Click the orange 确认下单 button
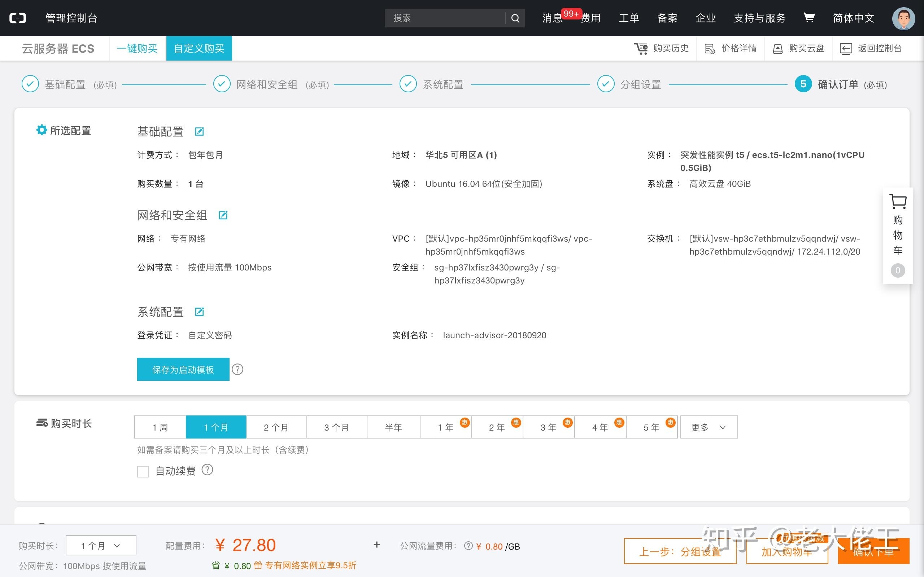This screenshot has height=577, width=924. point(874,551)
